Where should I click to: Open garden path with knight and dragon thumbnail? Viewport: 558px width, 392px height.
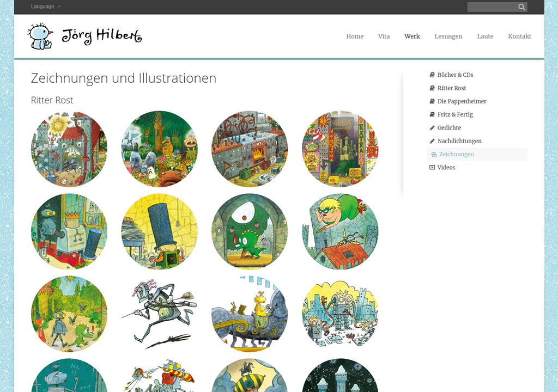69,314
